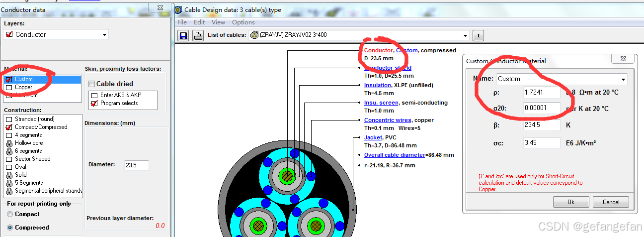Click the 'I' button beside cable list
Screen dimensions: 644x237
[x=478, y=35]
